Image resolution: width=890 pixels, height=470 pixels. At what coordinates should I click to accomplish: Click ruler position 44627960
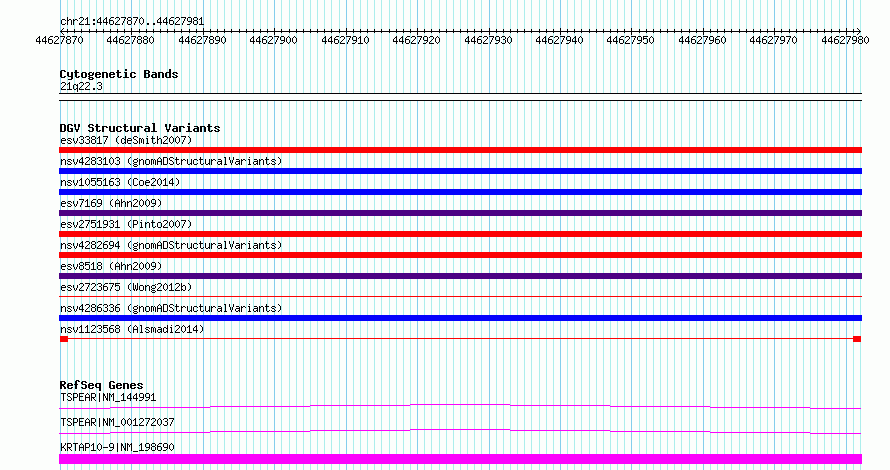[702, 40]
